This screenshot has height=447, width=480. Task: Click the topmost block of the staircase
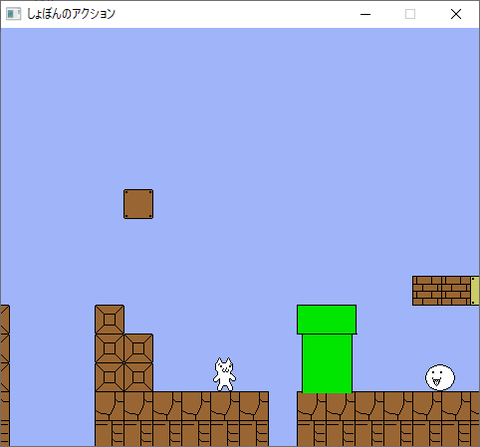pyautogui.click(x=109, y=319)
